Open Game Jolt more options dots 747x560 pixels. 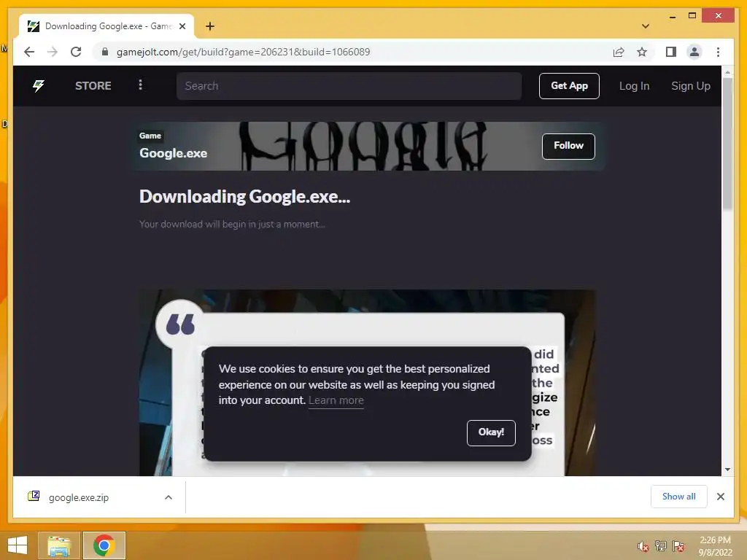click(140, 85)
